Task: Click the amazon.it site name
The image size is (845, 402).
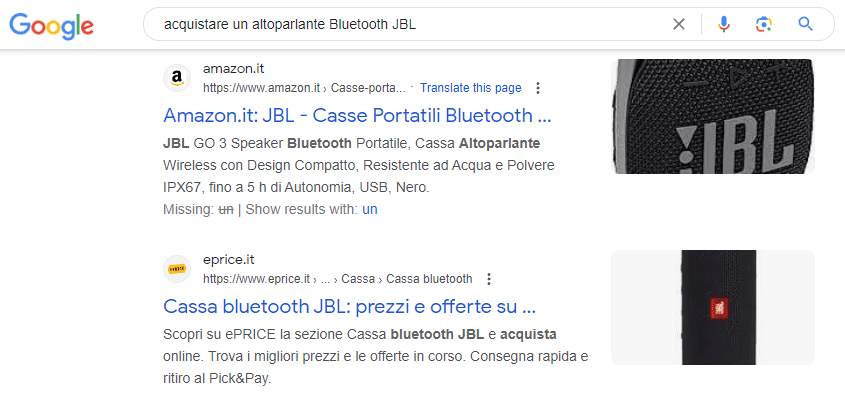Action: tap(234, 68)
